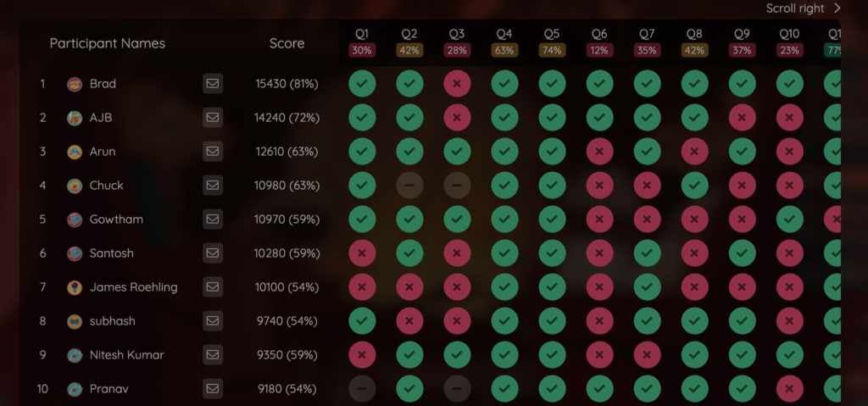Screen dimensions: 868x406
Task: Click the envelope icon in Arun's row
Action: [213, 152]
